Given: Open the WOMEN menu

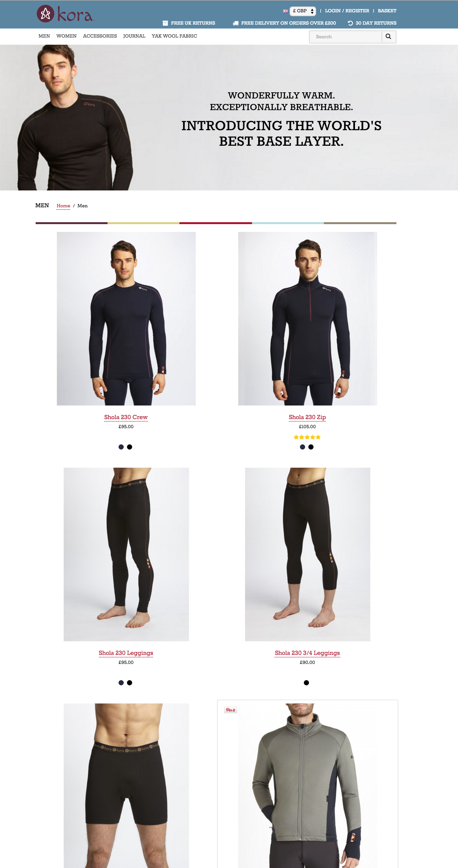Looking at the screenshot, I should pyautogui.click(x=66, y=36).
